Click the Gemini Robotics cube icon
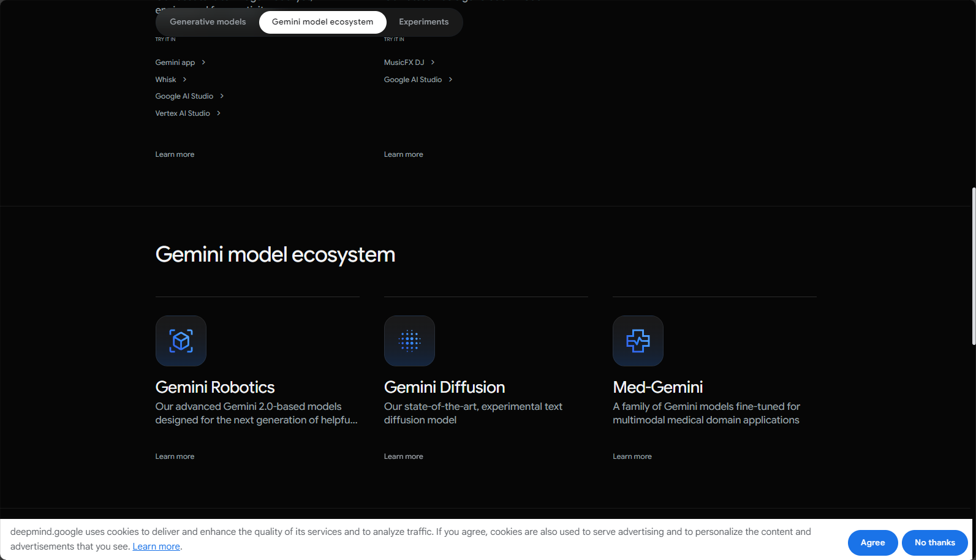Viewport: 976px width, 560px height. coord(181,341)
